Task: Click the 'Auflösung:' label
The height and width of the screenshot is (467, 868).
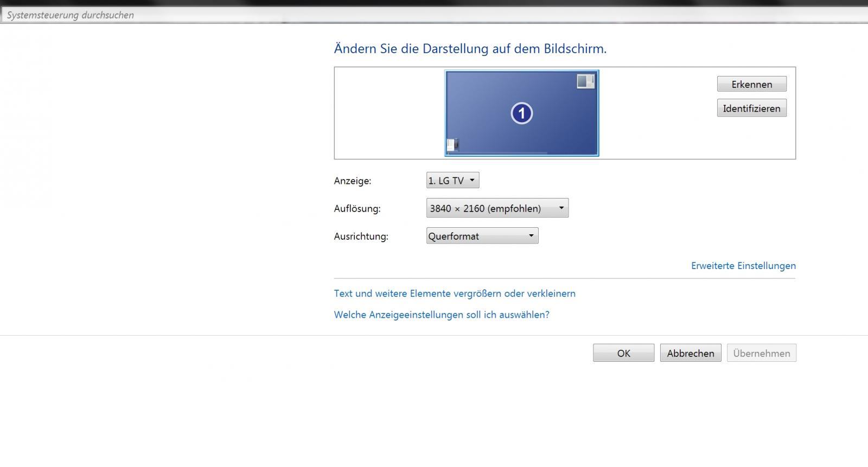Action: click(357, 208)
